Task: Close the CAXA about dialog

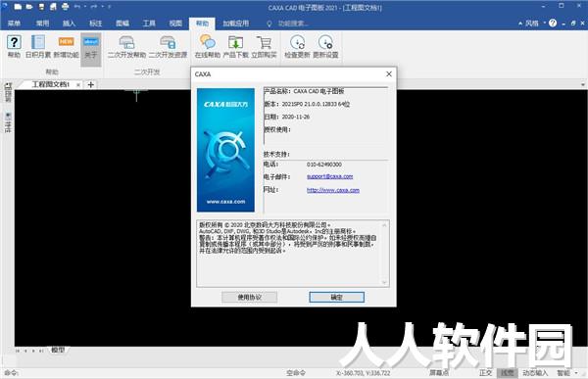Action: [x=389, y=73]
